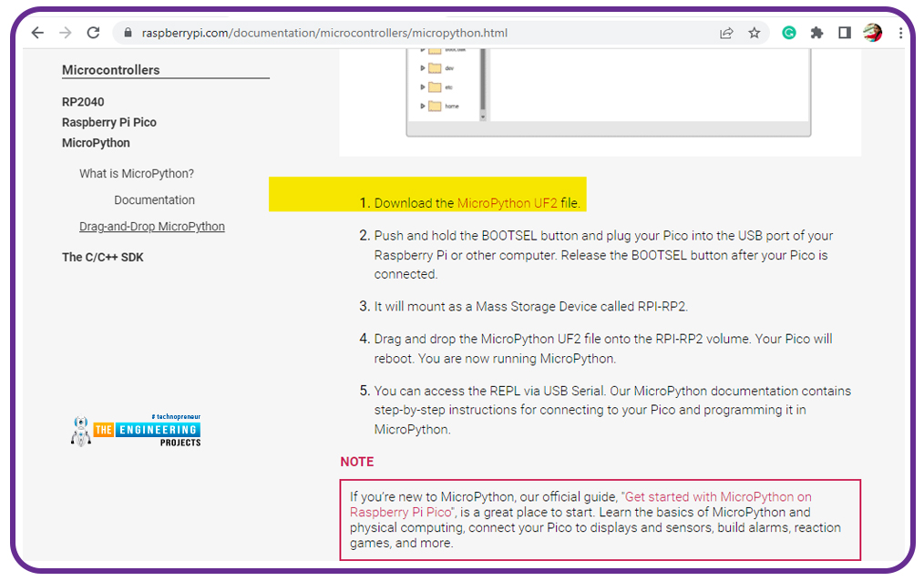Expand the etc folder in the file tree
Viewport: 924px width, 581px height.
(422, 87)
